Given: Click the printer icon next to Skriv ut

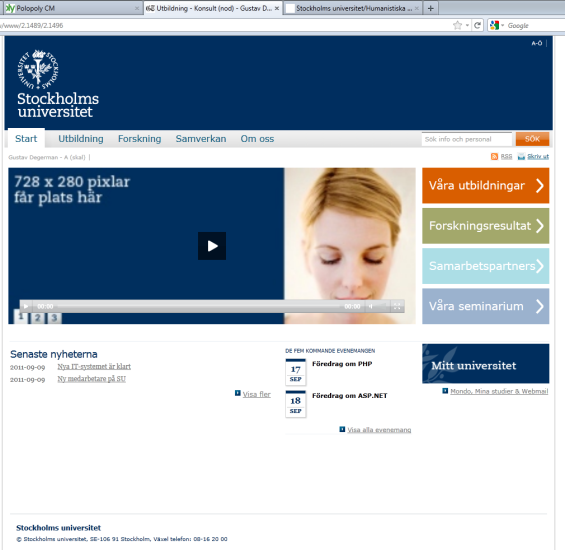Looking at the screenshot, I should (x=521, y=156).
